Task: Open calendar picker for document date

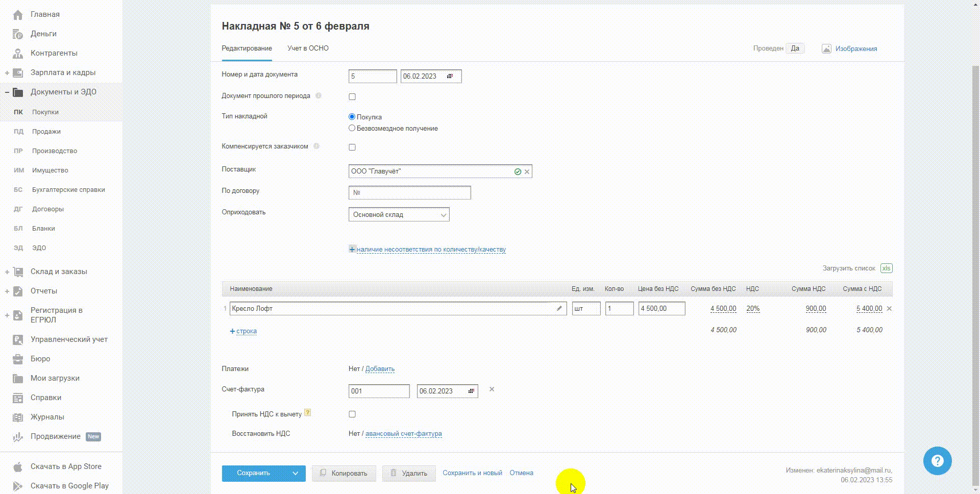Action: point(450,76)
